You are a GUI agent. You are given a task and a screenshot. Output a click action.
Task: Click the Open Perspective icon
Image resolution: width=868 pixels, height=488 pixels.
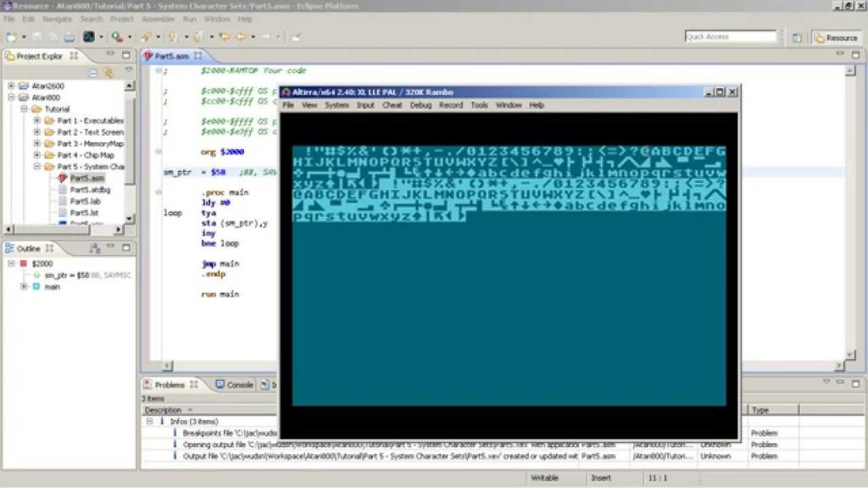798,37
